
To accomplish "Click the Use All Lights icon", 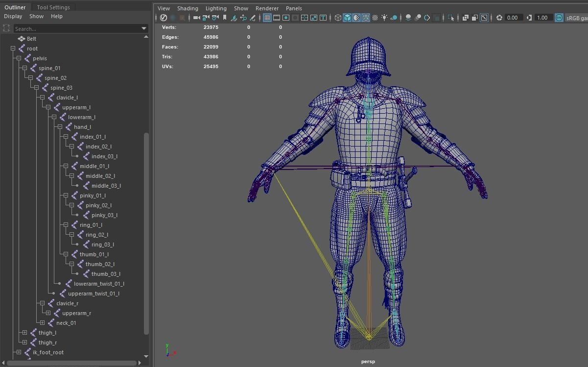I will (x=384, y=18).
